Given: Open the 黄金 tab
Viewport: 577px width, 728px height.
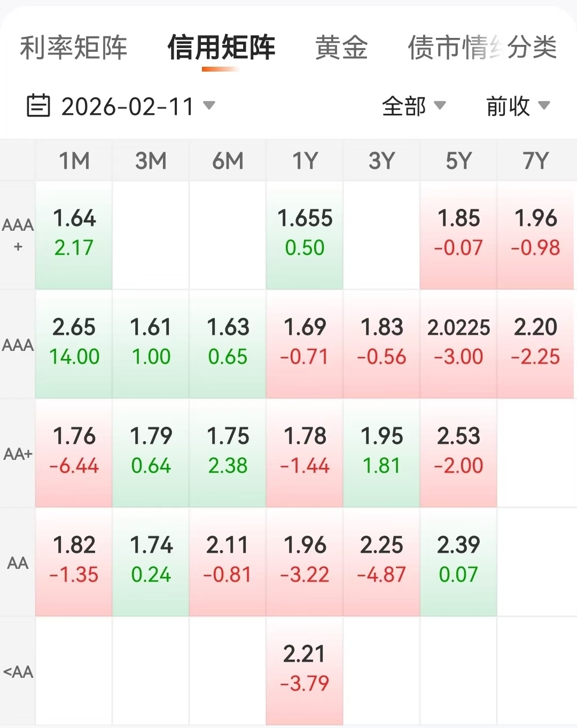Looking at the screenshot, I should (x=341, y=48).
